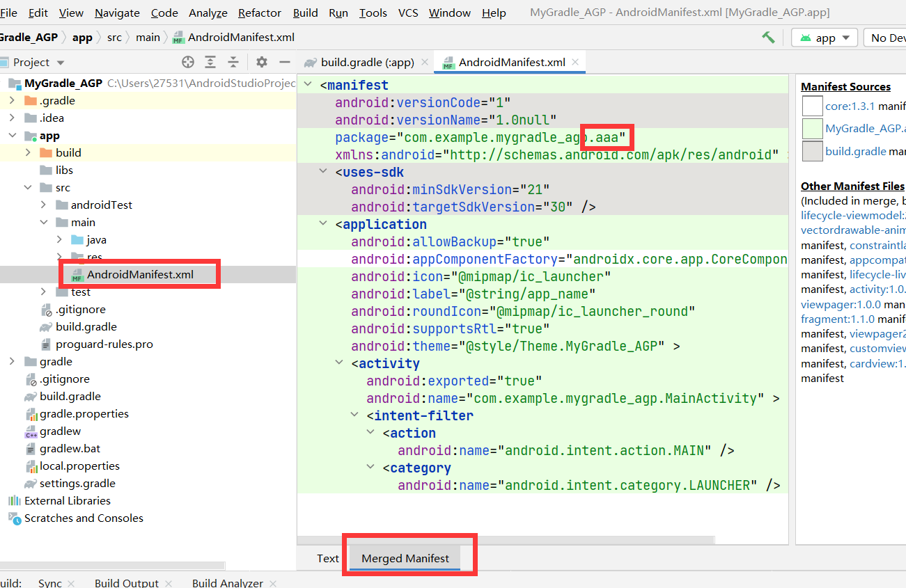Expand the .idea folder

click(x=12, y=118)
